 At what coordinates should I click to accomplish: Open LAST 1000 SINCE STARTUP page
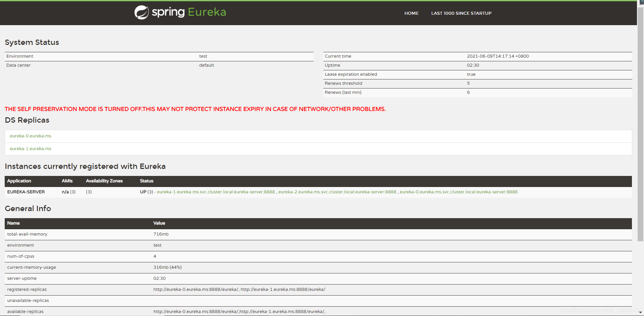(461, 13)
